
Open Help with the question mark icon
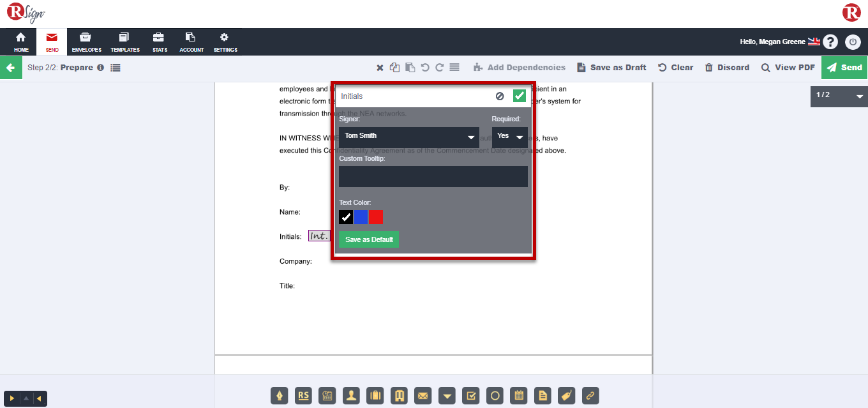pos(830,42)
